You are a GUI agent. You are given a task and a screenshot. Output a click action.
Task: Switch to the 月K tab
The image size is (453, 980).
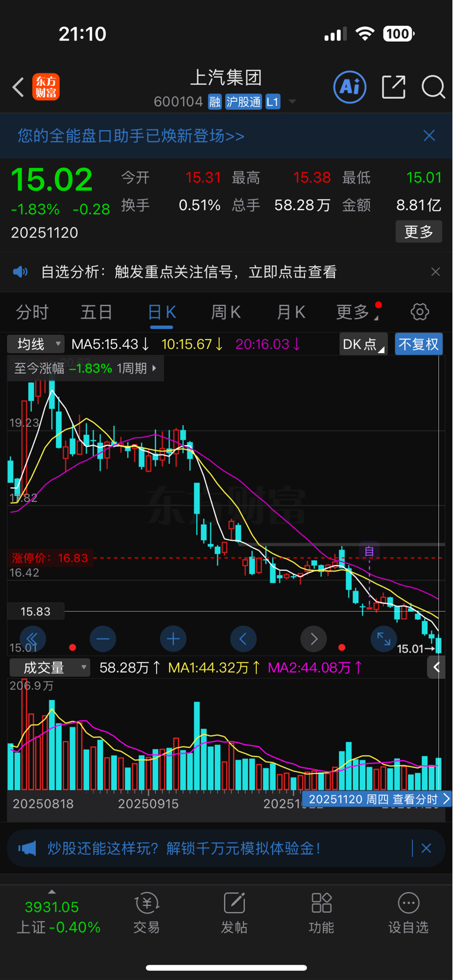(x=291, y=312)
